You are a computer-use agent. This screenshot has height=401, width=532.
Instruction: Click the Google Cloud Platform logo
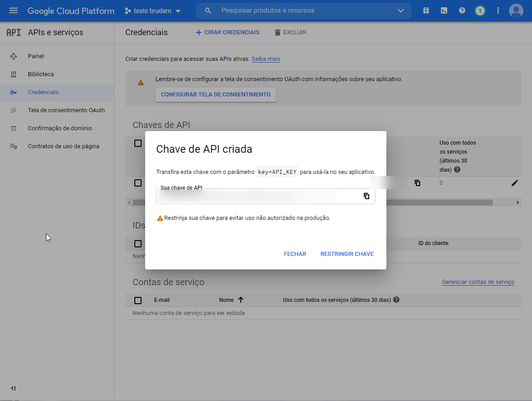pyautogui.click(x=71, y=11)
